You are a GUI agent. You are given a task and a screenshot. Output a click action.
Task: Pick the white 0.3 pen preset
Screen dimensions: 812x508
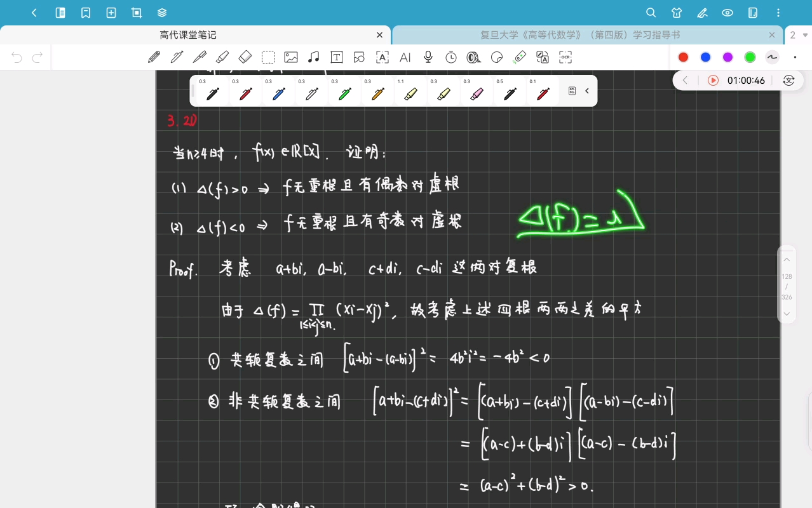[x=312, y=91]
